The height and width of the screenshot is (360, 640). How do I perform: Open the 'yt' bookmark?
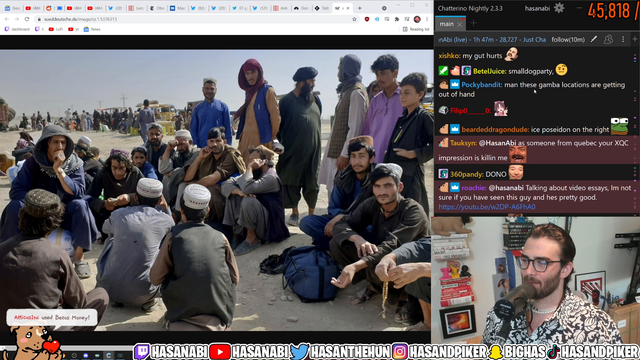[73, 29]
